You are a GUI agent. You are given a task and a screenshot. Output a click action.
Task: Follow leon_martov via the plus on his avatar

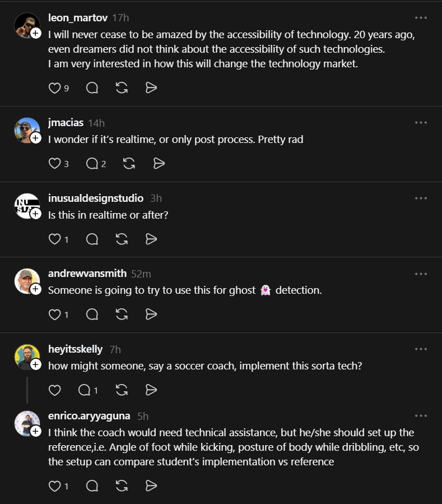pos(35,34)
